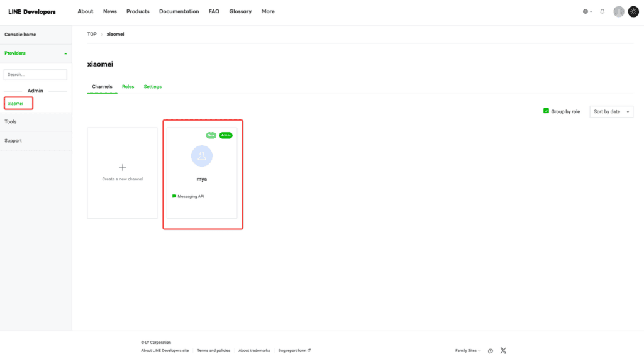Switch to the Settings tab
The height and width of the screenshot is (359, 644).
(x=152, y=87)
